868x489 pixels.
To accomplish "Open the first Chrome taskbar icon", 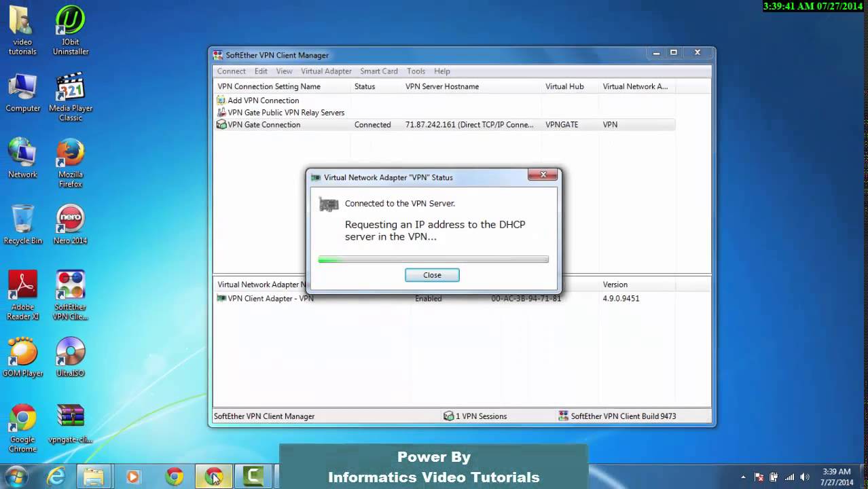I will click(x=175, y=477).
